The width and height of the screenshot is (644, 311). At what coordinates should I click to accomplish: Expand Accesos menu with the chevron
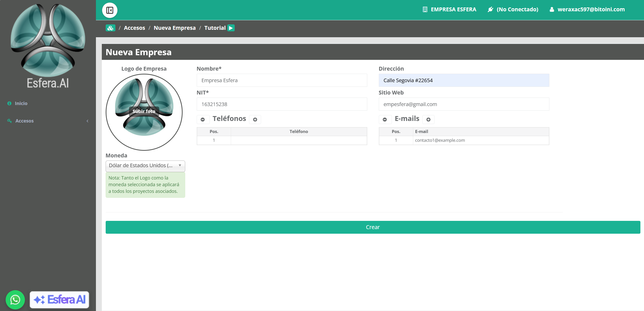87,121
